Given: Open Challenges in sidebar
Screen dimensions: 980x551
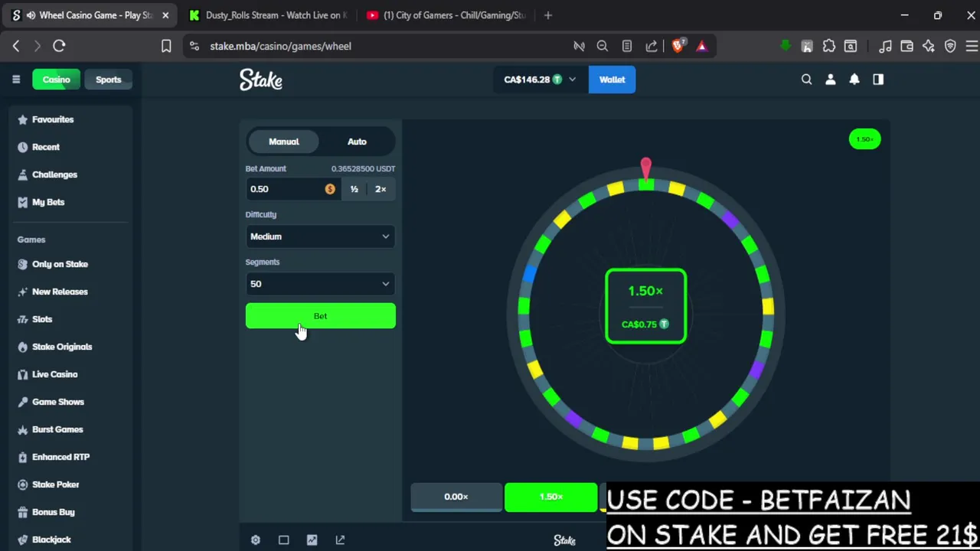Looking at the screenshot, I should 54,174.
